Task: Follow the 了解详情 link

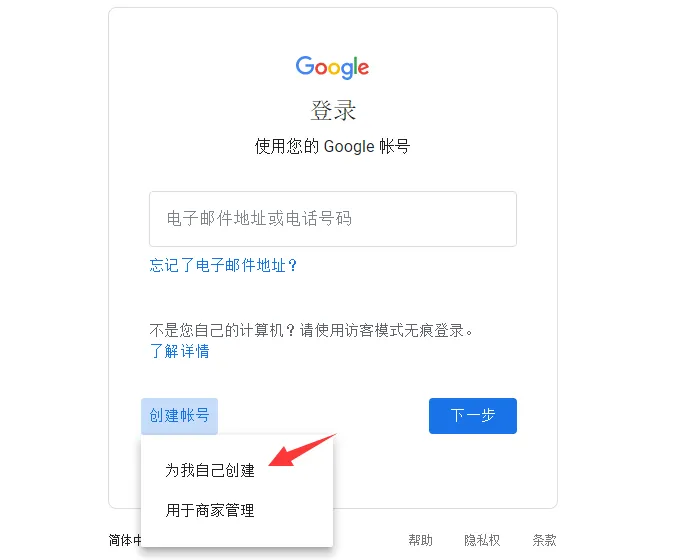Action: pyautogui.click(x=179, y=351)
